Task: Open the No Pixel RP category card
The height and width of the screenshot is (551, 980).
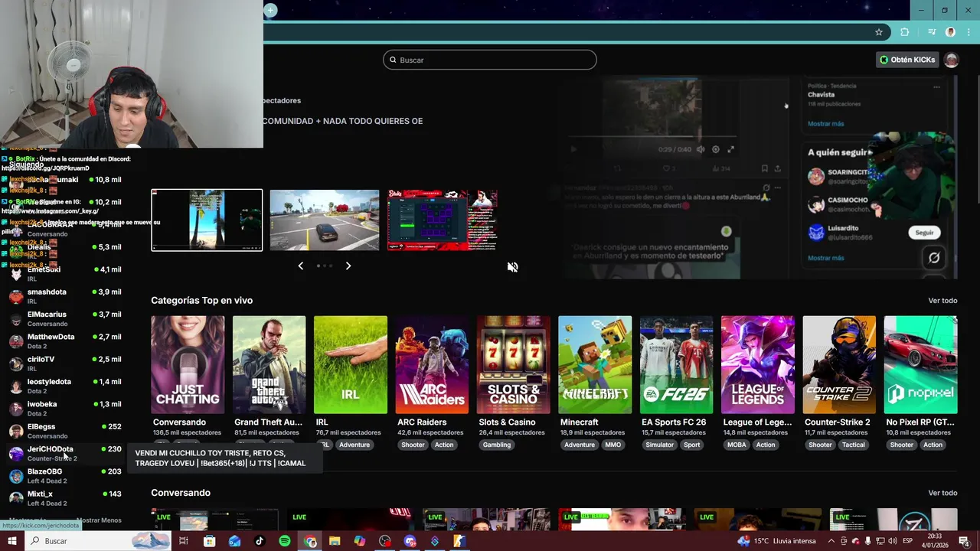Action: [x=920, y=365]
